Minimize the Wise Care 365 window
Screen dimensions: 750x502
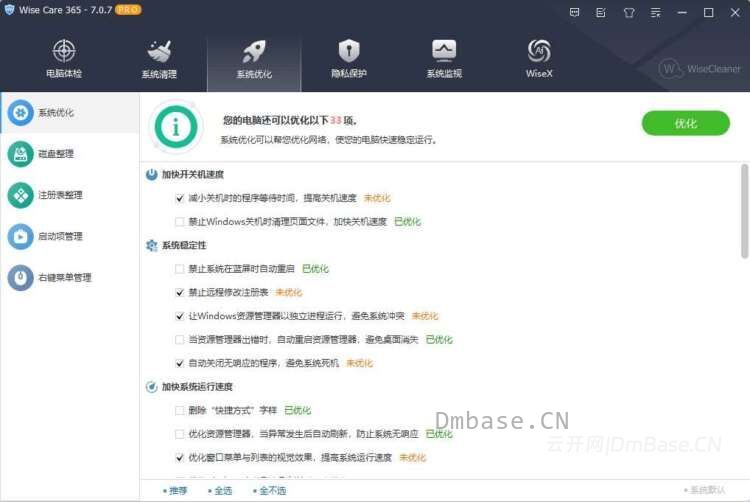682,12
